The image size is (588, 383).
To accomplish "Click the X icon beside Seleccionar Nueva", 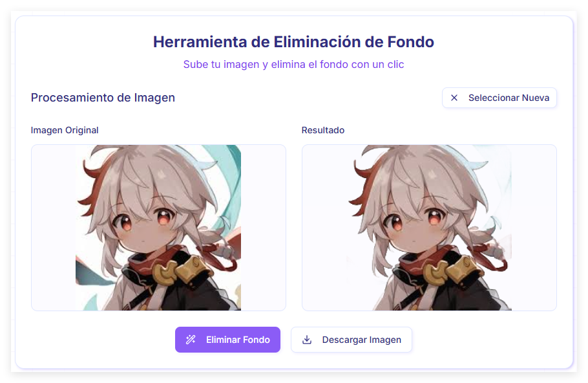I will tap(454, 98).
